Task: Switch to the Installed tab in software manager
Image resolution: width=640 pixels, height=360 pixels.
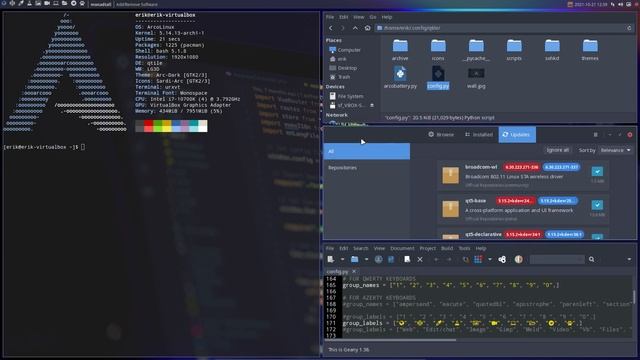Action: pyautogui.click(x=479, y=134)
